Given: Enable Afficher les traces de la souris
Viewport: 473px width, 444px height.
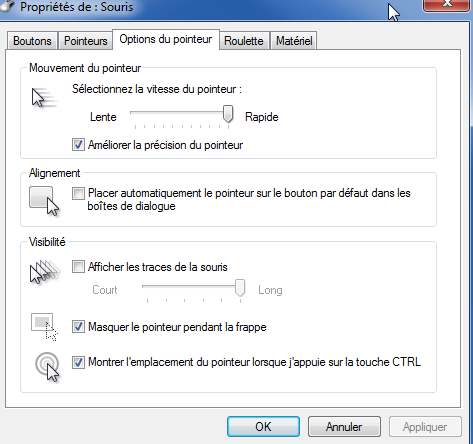Looking at the screenshot, I should pyautogui.click(x=78, y=267).
